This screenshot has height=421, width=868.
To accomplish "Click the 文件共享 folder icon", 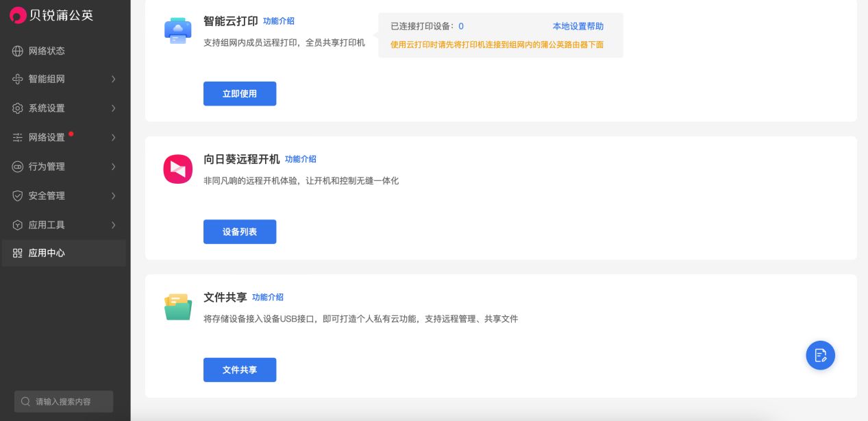I will (178, 306).
